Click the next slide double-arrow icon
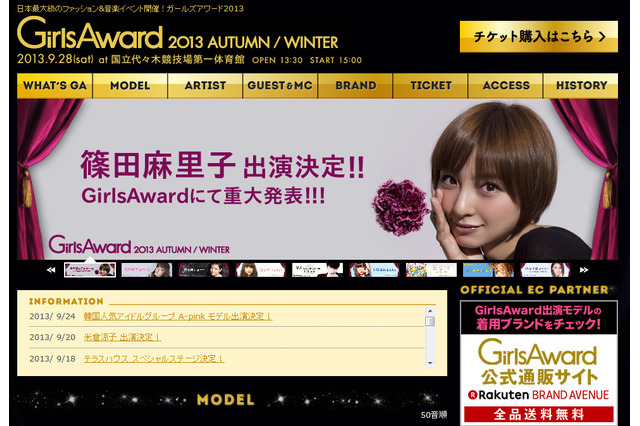The height and width of the screenshot is (426, 640). pos(584,270)
